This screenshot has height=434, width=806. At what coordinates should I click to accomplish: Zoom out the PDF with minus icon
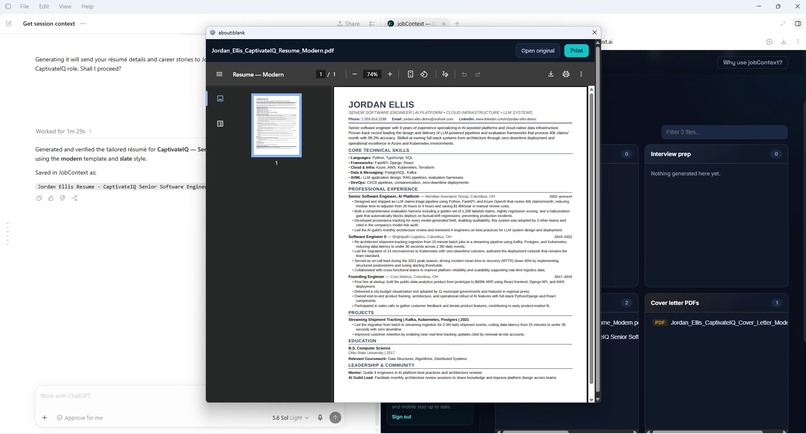[355, 74]
